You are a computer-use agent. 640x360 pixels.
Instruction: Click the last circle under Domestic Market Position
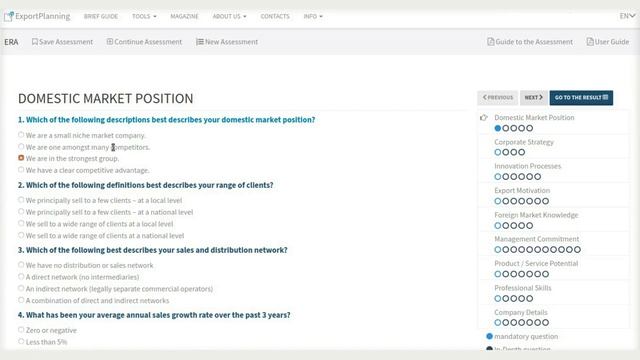(529, 128)
